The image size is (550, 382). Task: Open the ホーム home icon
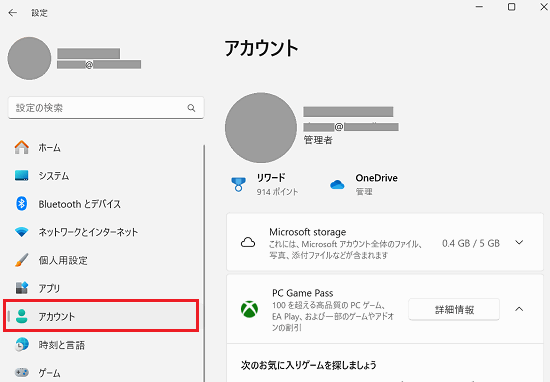(22, 147)
